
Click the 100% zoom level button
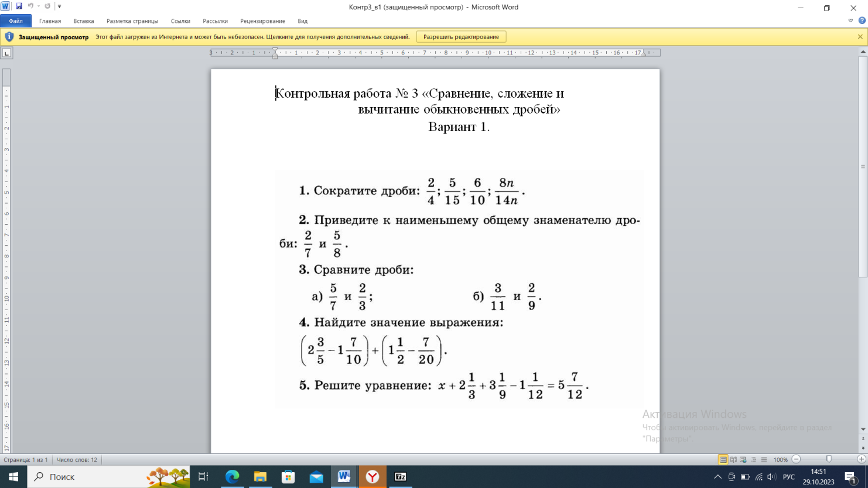pyautogui.click(x=781, y=460)
